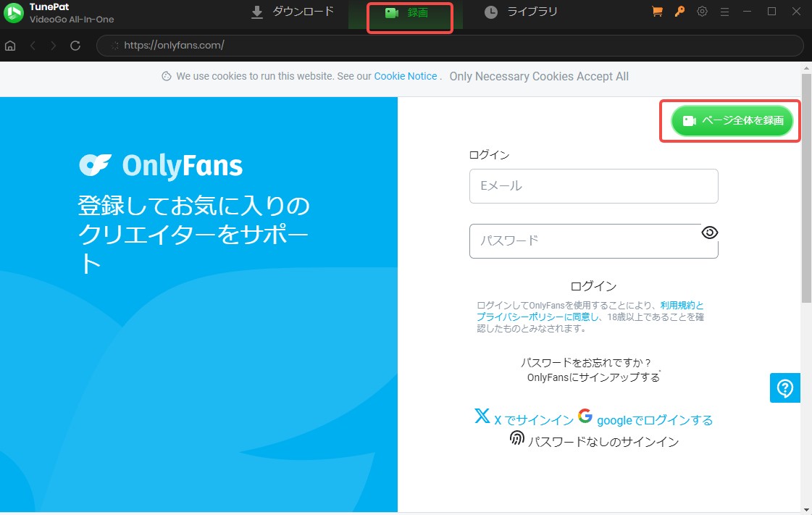Image resolution: width=812 pixels, height=515 pixels.
Task: Click the vertical page scrollbar
Action: tap(806, 188)
